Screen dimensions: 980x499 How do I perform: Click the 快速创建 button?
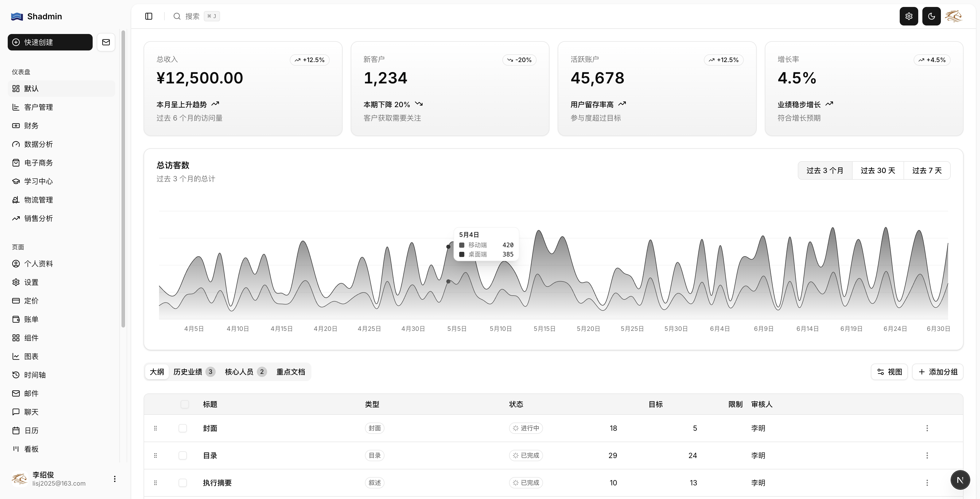click(50, 42)
